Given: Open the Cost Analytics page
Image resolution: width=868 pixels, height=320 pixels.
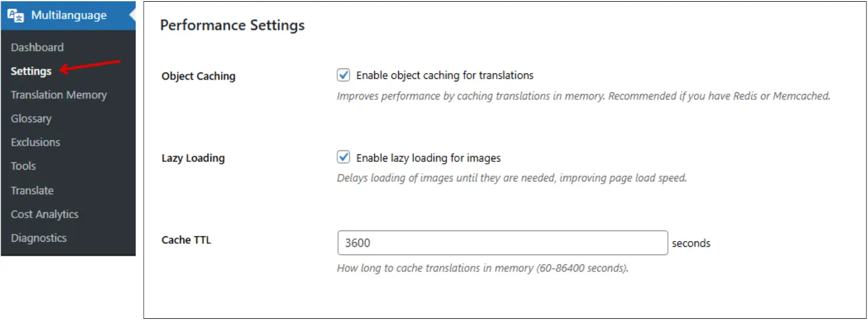Looking at the screenshot, I should coord(44,214).
